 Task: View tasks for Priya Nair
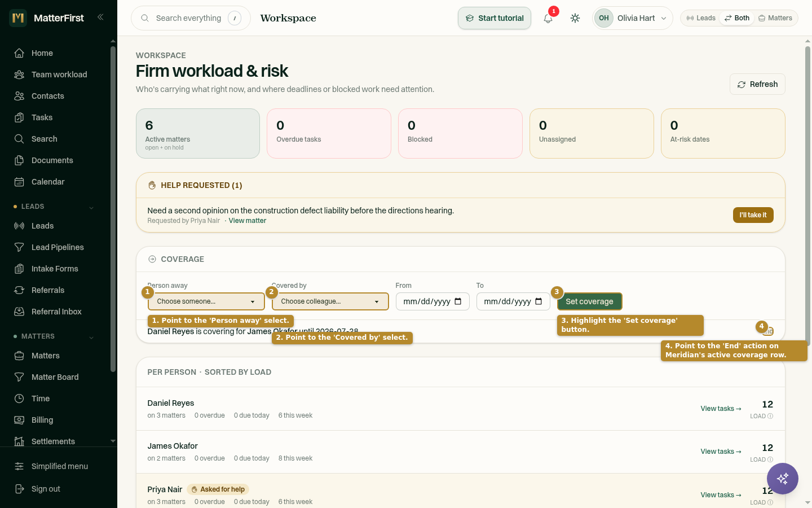point(721,495)
